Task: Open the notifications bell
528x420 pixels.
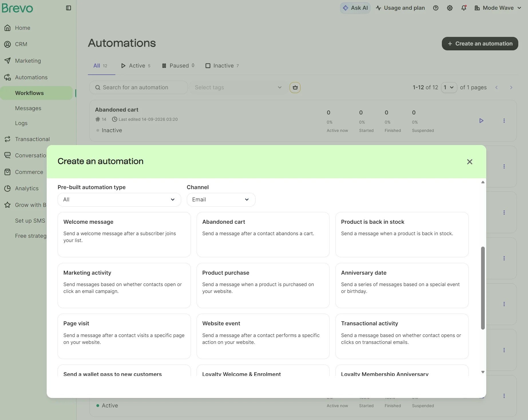Action: coord(464,8)
